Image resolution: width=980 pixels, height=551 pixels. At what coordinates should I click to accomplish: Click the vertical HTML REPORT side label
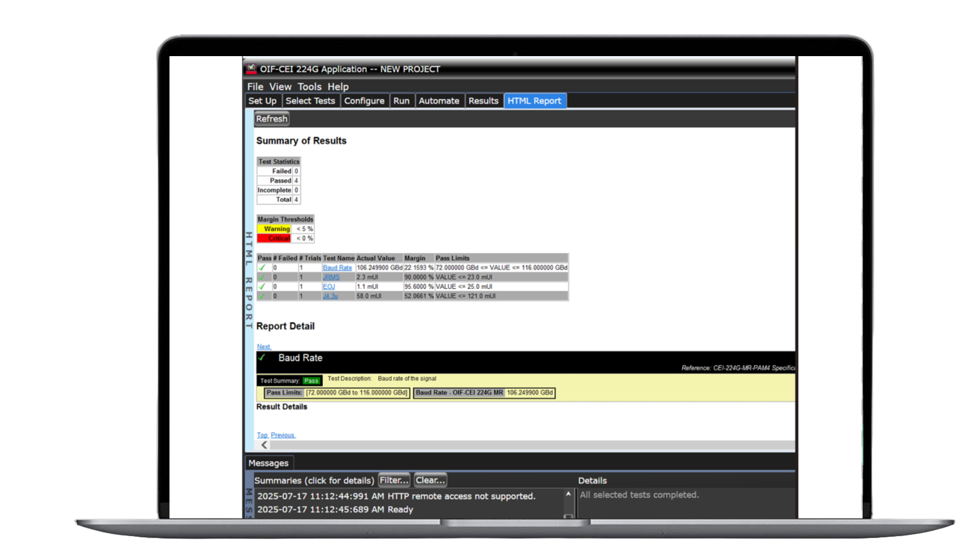249,280
